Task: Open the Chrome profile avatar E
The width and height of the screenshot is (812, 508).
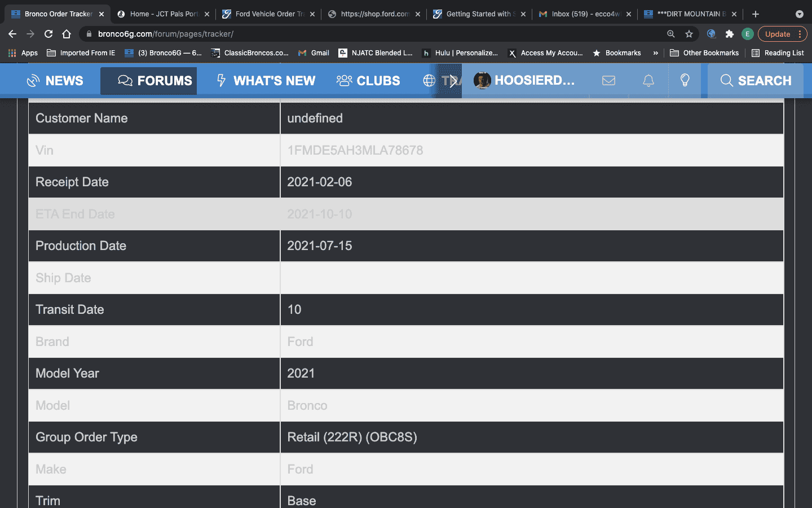Action: coord(748,34)
